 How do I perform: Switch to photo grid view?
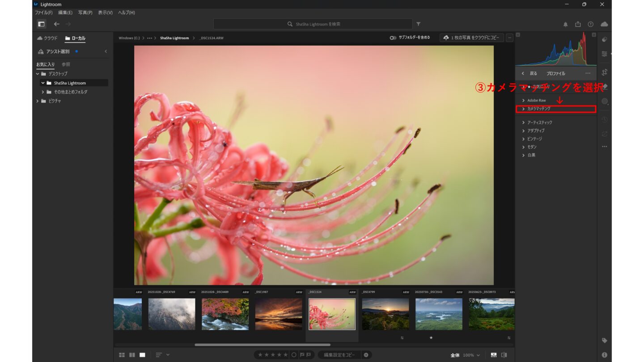122,355
